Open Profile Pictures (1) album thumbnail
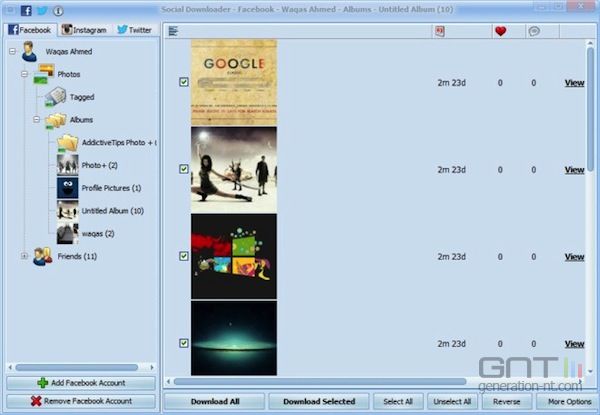The height and width of the screenshot is (415, 600). pos(68,188)
